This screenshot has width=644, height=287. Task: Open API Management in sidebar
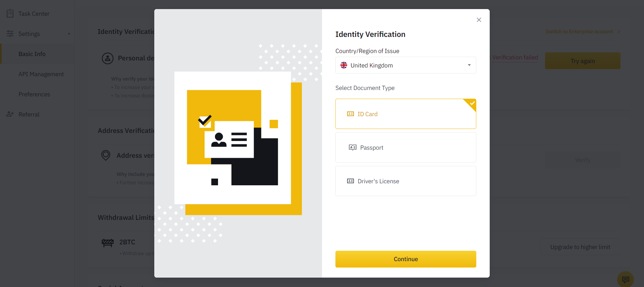coord(41,74)
